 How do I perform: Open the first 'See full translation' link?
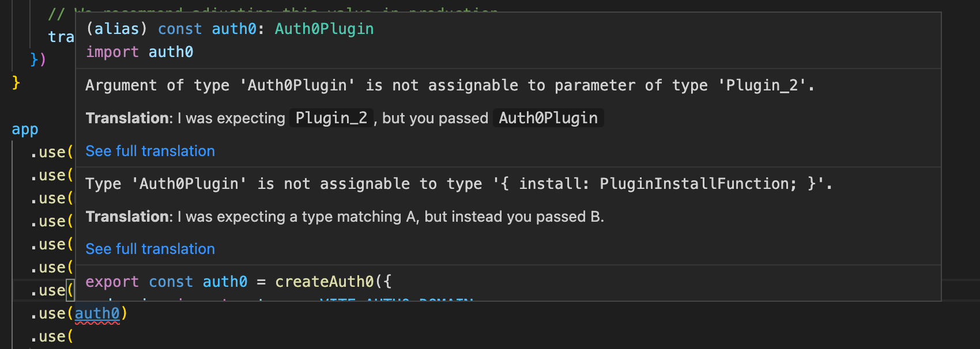(149, 151)
